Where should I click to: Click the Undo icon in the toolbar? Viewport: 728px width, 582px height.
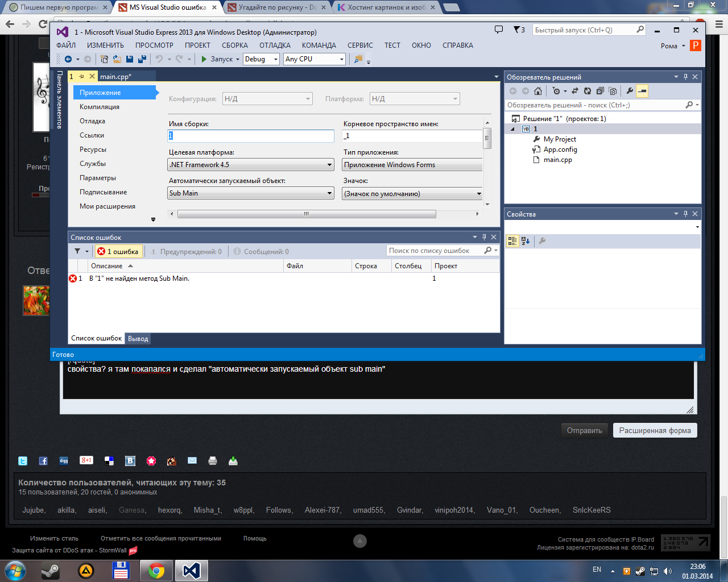pos(159,59)
